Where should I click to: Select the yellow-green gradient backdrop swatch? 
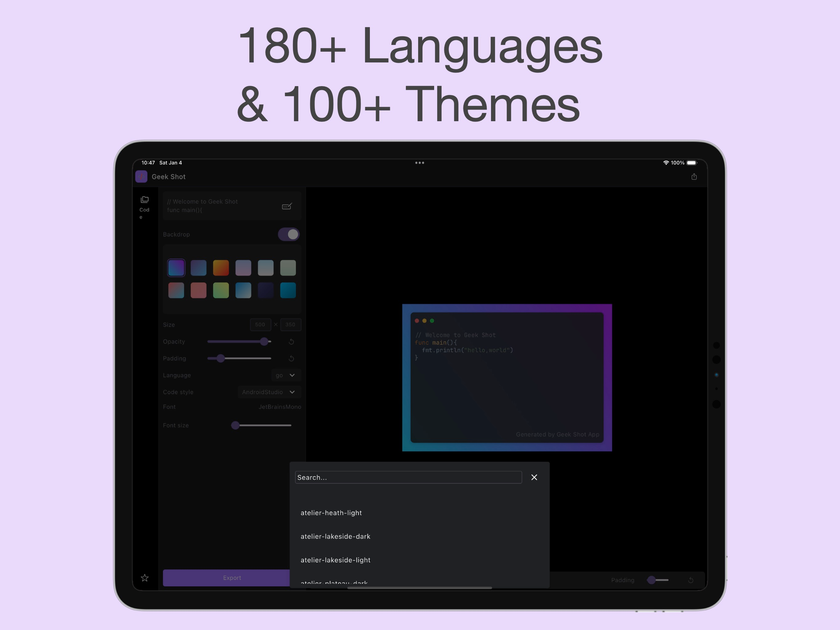click(221, 290)
